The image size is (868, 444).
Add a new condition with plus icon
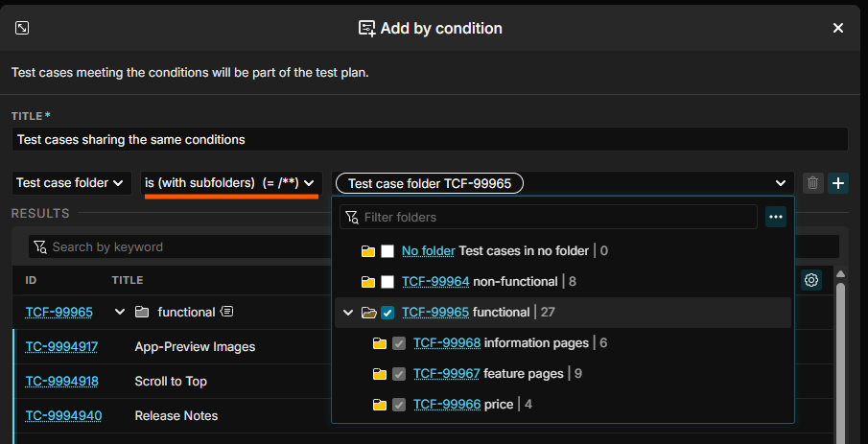(x=838, y=183)
